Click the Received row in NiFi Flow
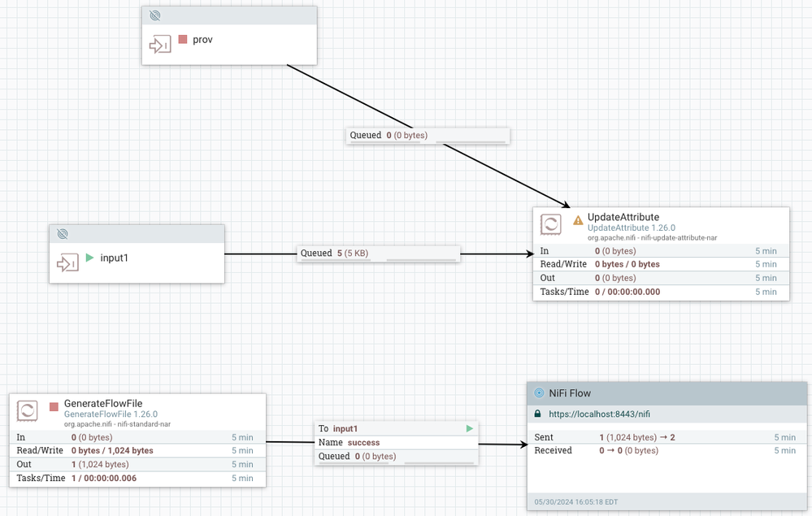This screenshot has height=516, width=812. coord(667,451)
